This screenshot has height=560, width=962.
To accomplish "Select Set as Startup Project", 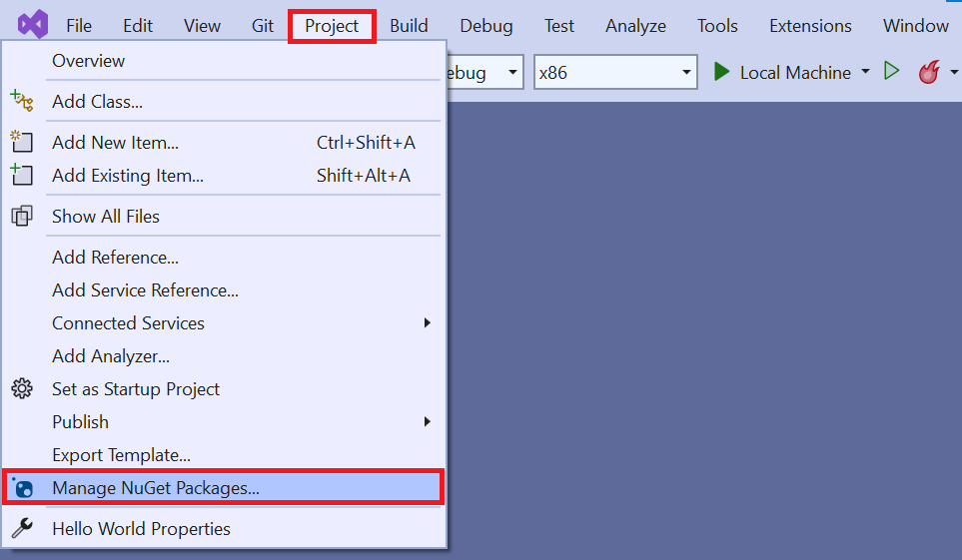I will [224, 389].
